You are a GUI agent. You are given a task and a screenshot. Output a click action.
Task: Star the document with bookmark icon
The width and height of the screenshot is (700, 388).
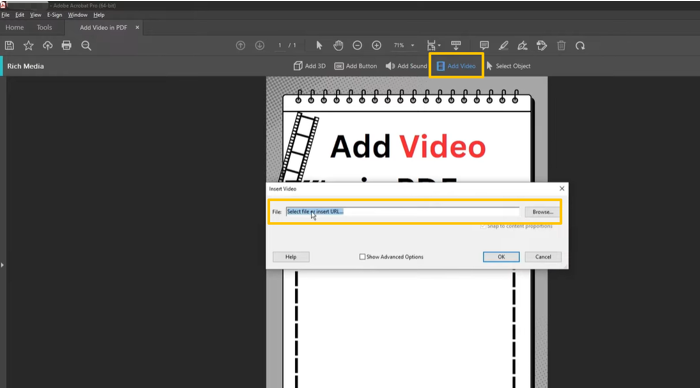29,46
